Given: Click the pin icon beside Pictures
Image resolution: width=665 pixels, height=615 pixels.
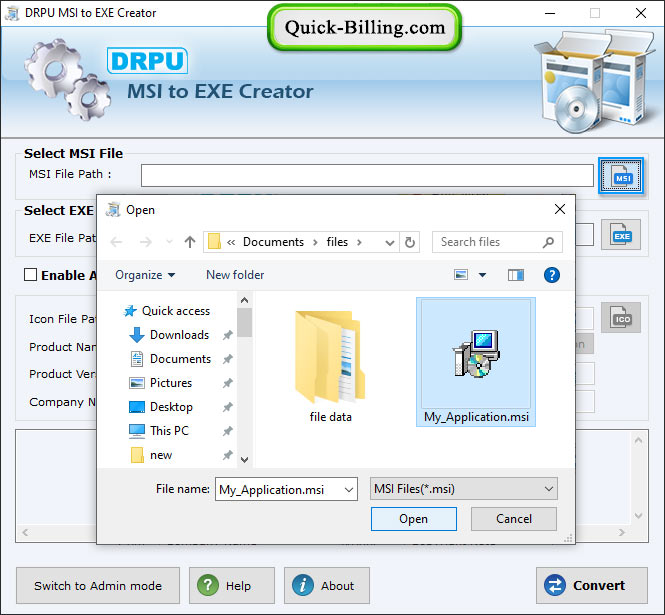Looking at the screenshot, I should tap(228, 383).
